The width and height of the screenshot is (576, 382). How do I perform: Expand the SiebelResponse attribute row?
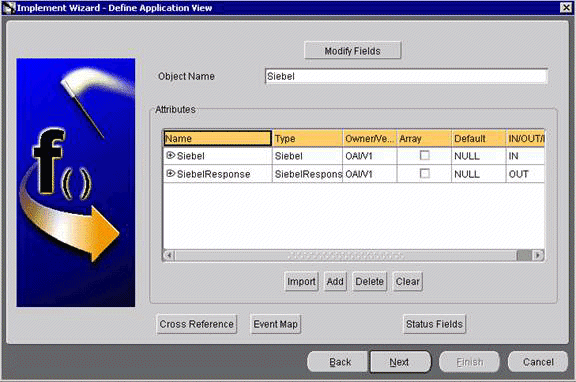pos(170,173)
